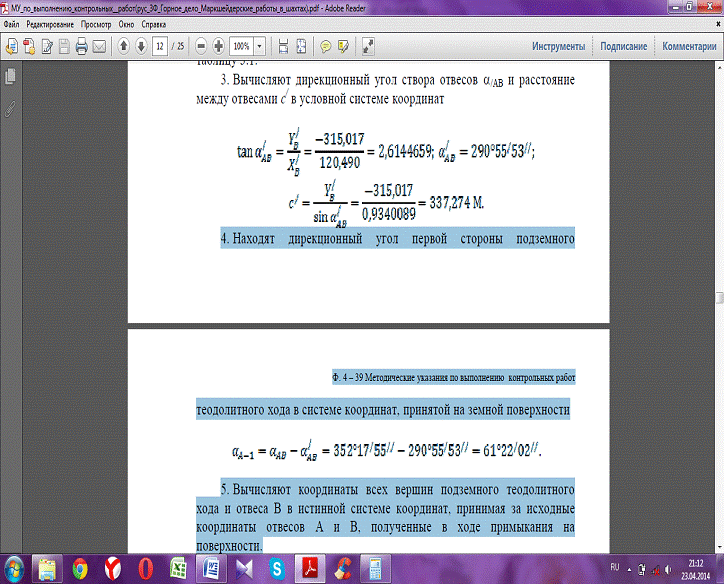Launch Yandex browser from the taskbar
This screenshot has width=724, height=584.
pos(113,569)
